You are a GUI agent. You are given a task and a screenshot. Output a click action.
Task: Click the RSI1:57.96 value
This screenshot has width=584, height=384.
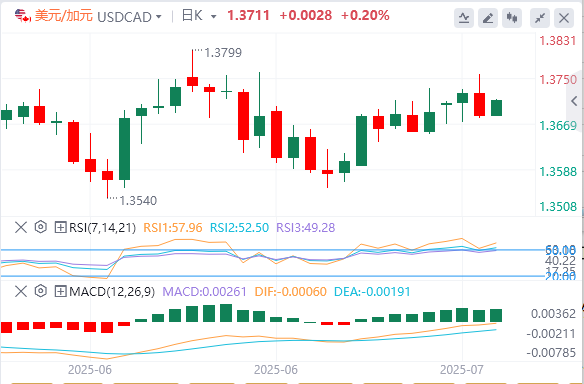coord(173,228)
